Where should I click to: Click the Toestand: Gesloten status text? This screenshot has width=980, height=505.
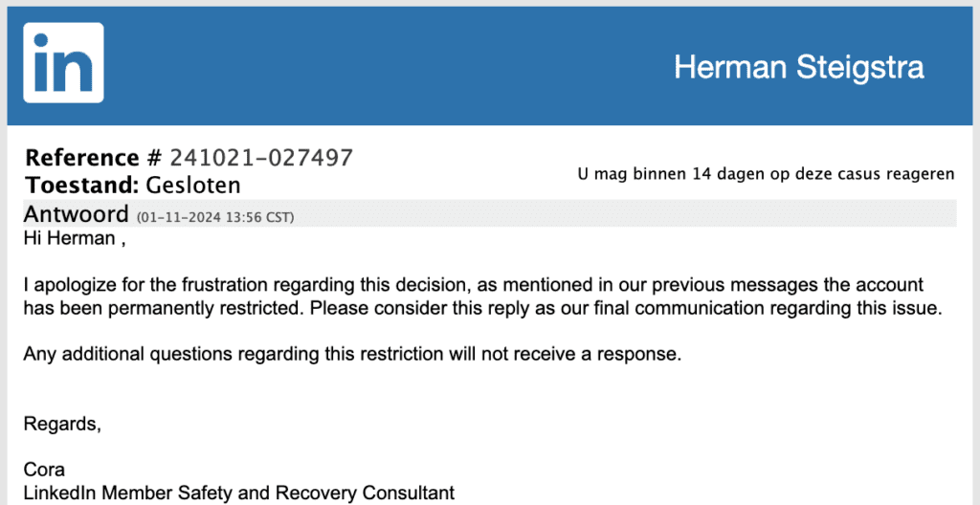[133, 185]
